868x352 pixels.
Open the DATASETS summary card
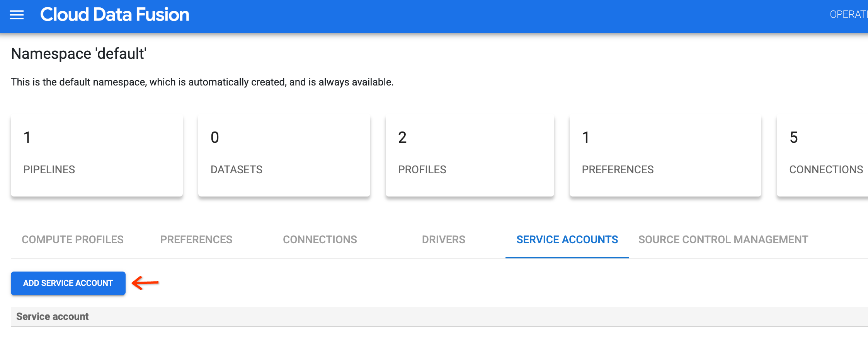click(284, 155)
